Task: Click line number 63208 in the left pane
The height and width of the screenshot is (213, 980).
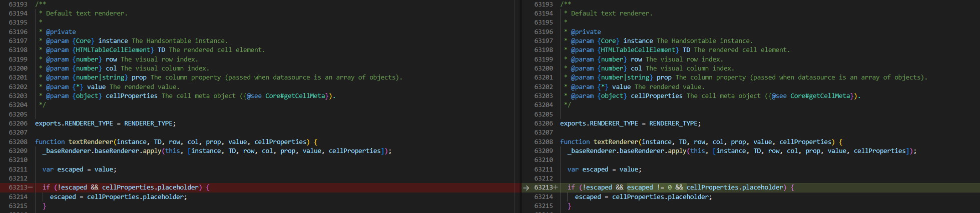Action: coord(18,142)
